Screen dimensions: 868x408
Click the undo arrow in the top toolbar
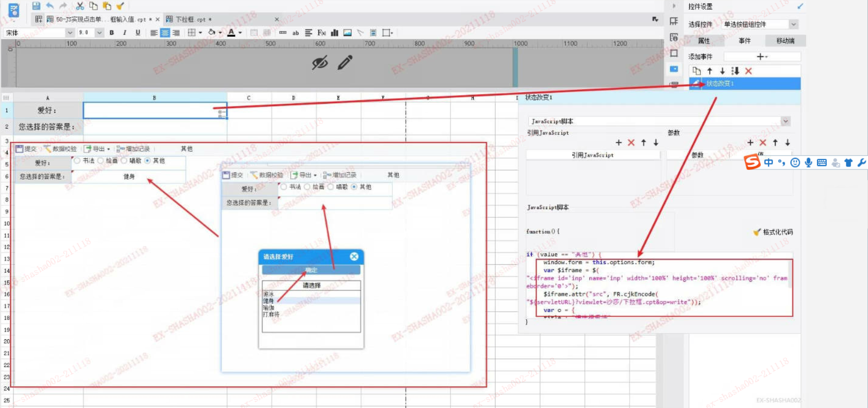(x=50, y=6)
